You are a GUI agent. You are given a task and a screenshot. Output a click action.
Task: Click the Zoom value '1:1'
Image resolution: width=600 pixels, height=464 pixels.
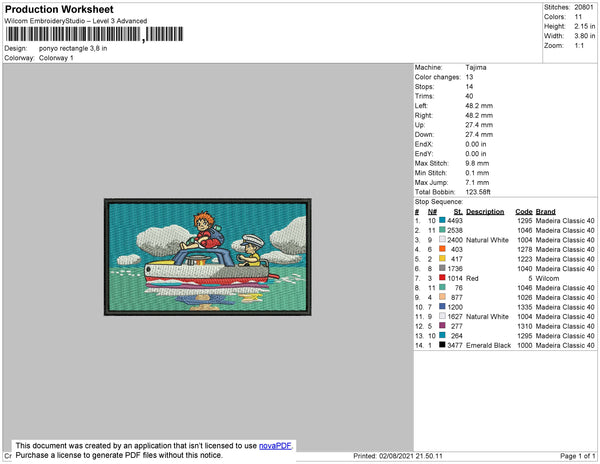(x=579, y=46)
